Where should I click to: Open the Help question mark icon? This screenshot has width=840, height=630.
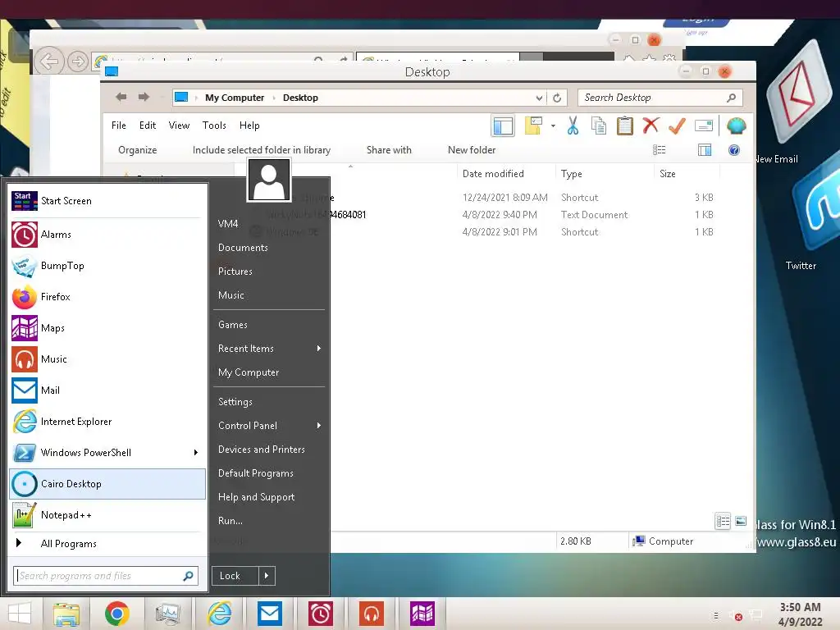click(734, 151)
